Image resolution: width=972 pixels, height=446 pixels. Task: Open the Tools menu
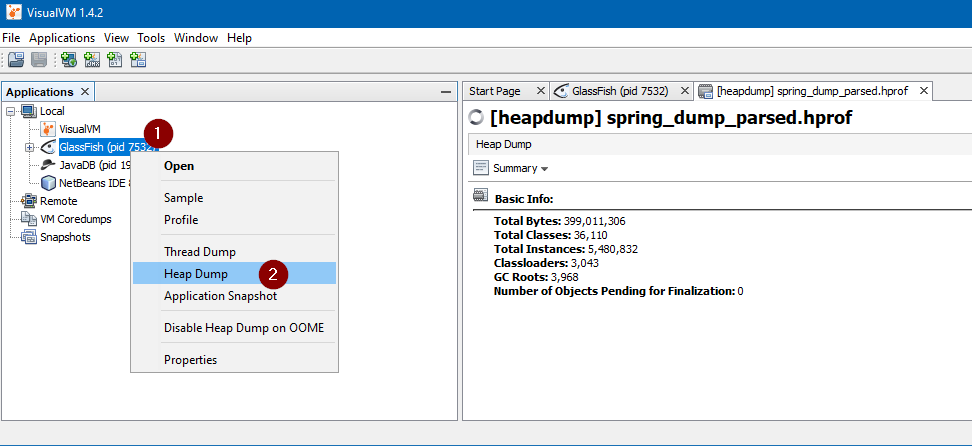click(151, 38)
